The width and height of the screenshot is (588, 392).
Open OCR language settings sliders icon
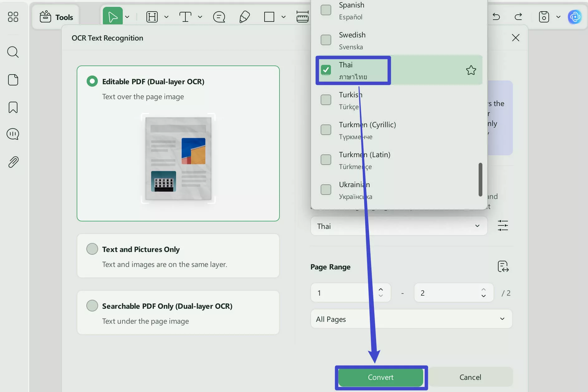point(503,225)
